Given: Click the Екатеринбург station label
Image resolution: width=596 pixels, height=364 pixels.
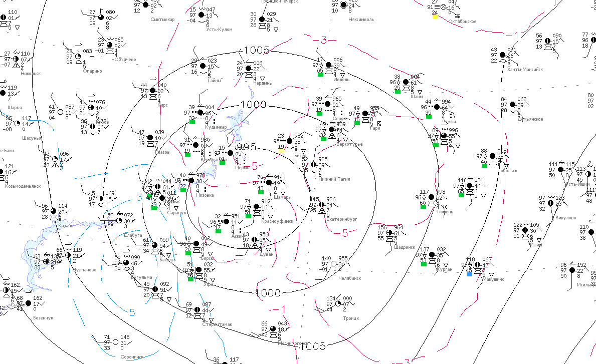Looking at the screenshot, I should click(342, 219).
